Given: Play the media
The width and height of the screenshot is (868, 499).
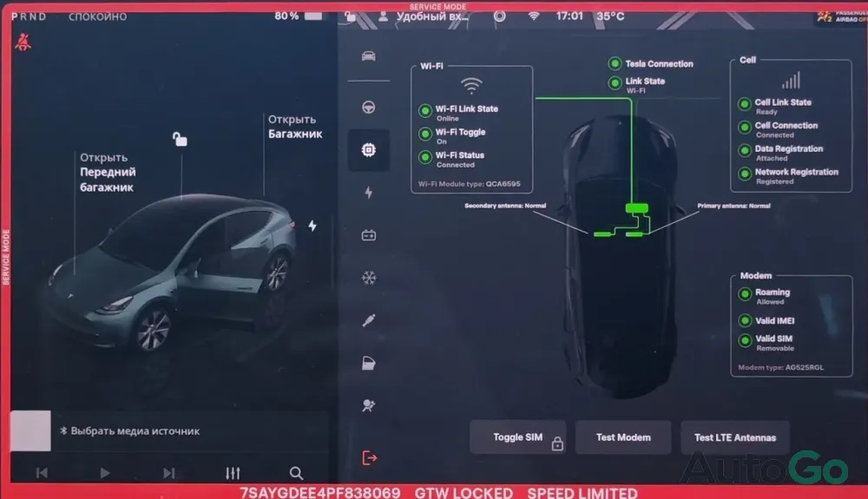Looking at the screenshot, I should tap(105, 472).
